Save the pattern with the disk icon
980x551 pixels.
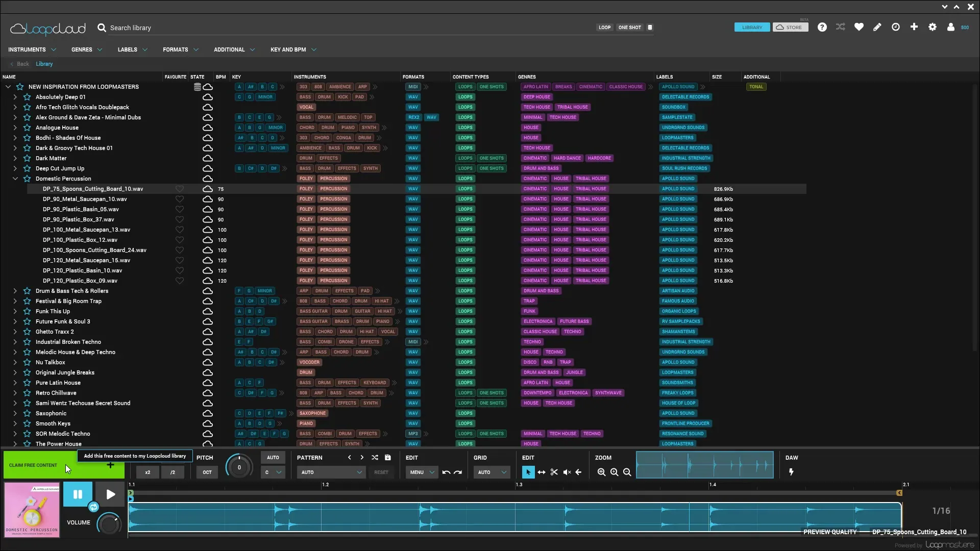[388, 457]
